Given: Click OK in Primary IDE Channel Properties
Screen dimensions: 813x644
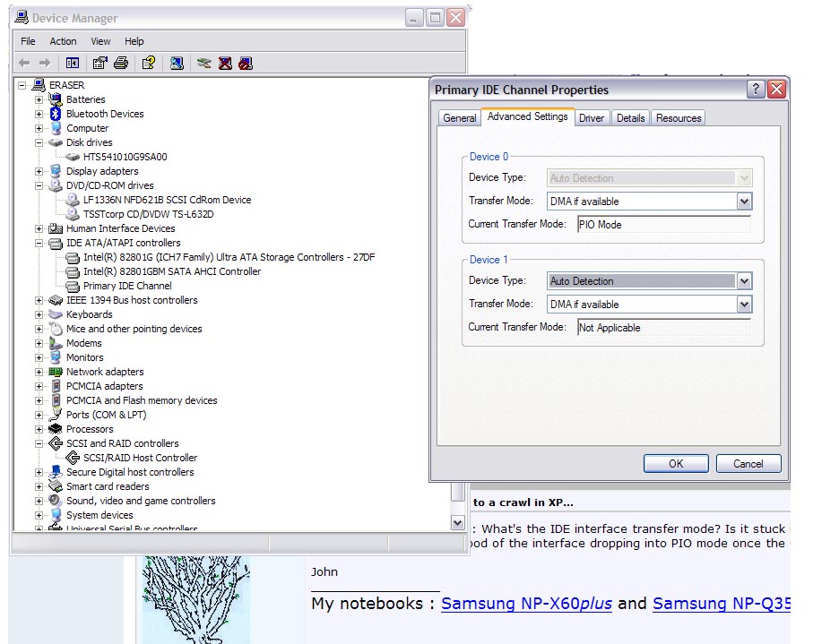Looking at the screenshot, I should pyautogui.click(x=676, y=464).
